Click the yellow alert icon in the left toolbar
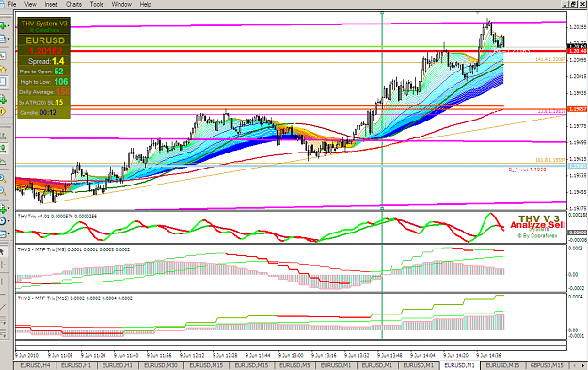This screenshot has height=370, width=588. [x=3, y=111]
